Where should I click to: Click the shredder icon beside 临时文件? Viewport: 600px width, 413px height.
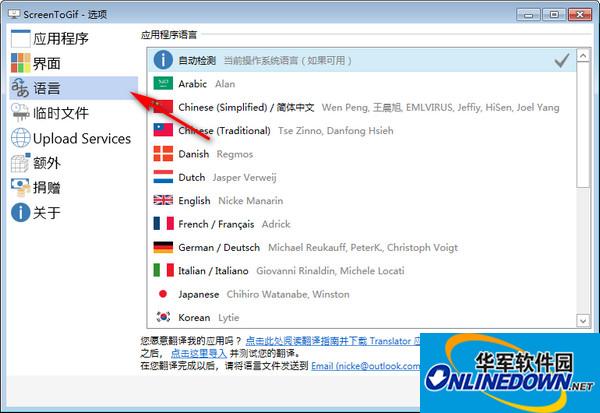coord(20,113)
